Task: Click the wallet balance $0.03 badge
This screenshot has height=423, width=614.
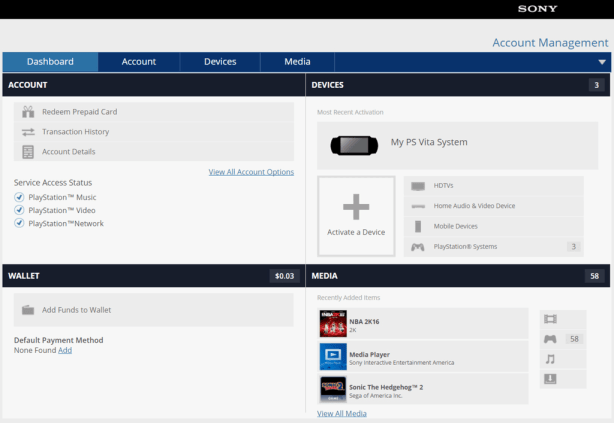Action: 285,276
